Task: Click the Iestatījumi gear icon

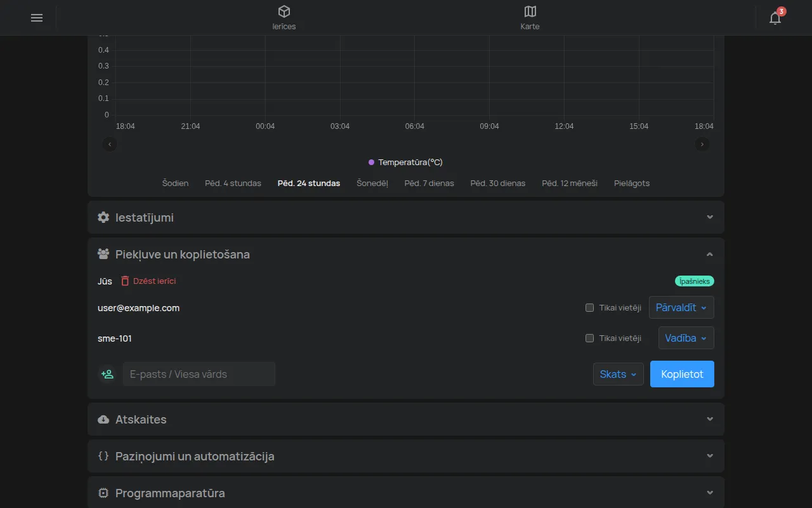Action: click(103, 217)
